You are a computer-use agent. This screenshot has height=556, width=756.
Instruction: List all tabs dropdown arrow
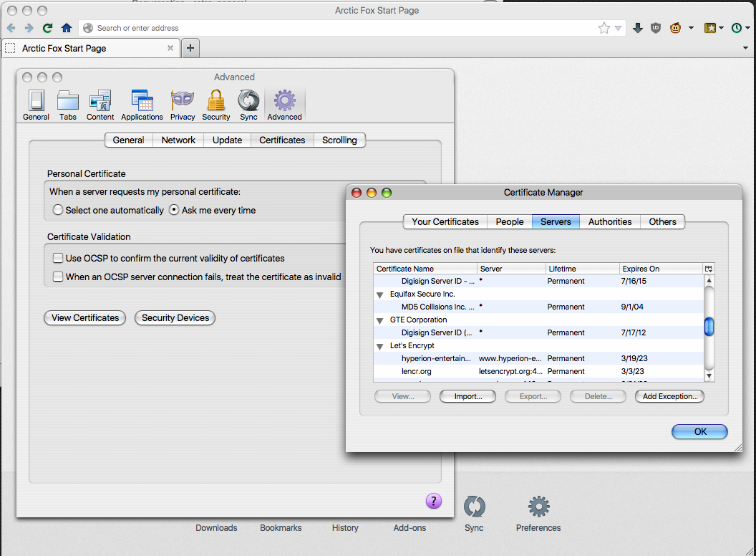click(745, 48)
